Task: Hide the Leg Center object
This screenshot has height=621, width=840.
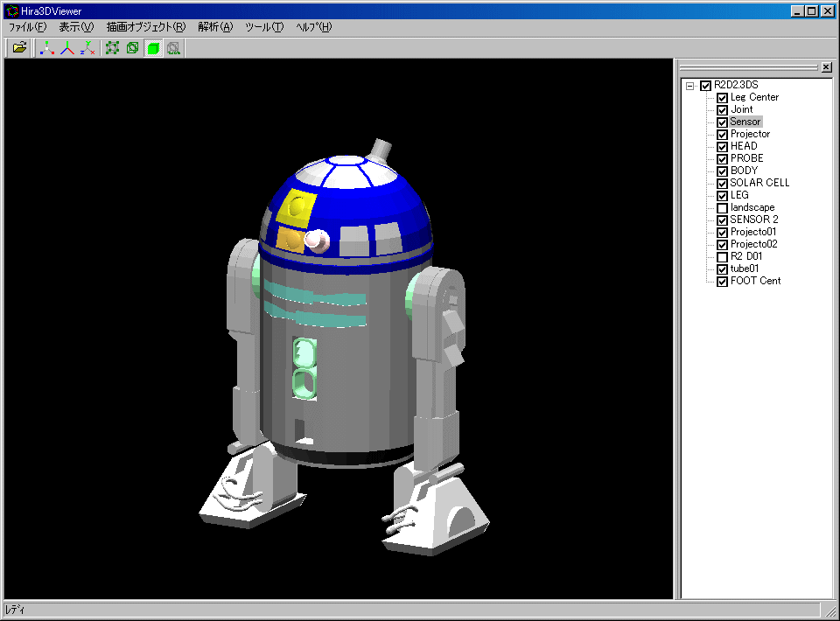Action: pyautogui.click(x=722, y=98)
